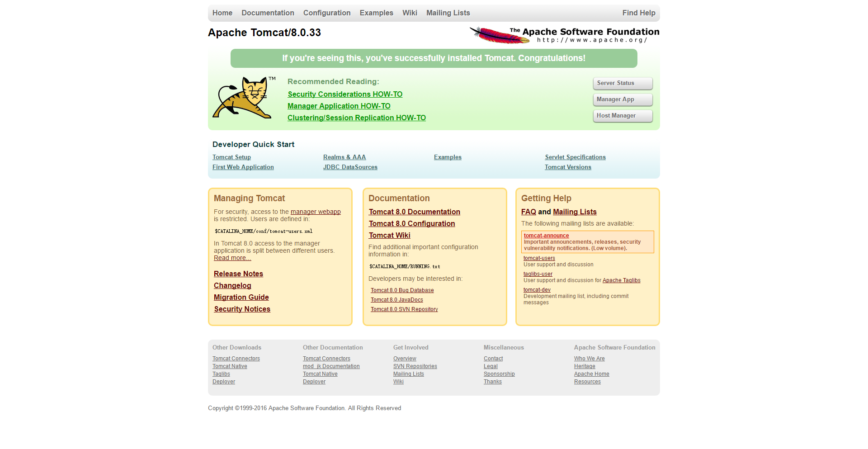This screenshot has width=868, height=449.
Task: Open Tomcat Connectors under Other Downloads
Action: pos(236,359)
